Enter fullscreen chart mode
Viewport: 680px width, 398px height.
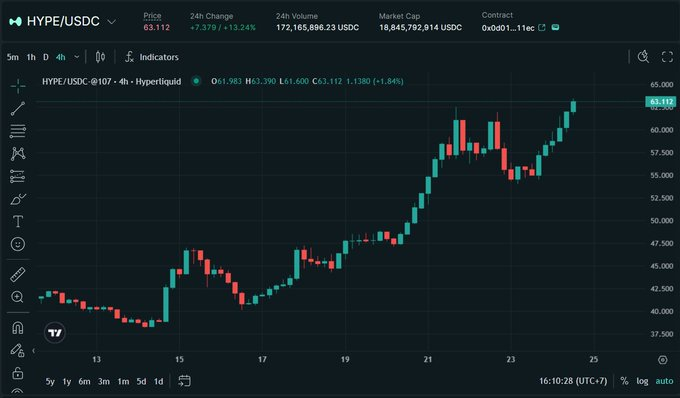click(x=667, y=57)
